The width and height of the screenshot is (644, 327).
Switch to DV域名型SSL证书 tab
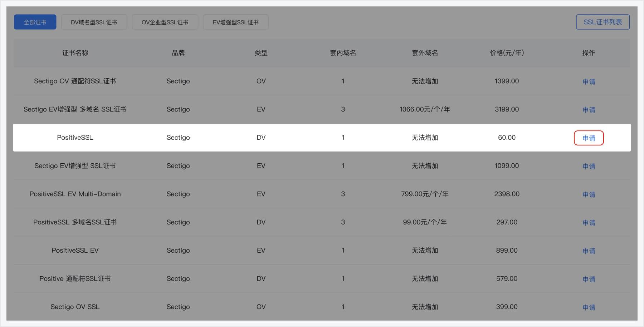click(94, 22)
